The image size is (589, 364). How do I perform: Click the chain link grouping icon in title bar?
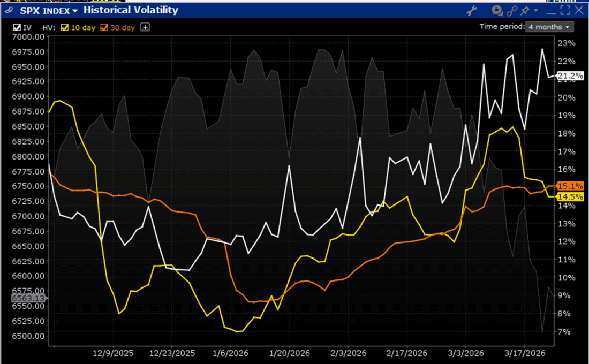(x=512, y=10)
